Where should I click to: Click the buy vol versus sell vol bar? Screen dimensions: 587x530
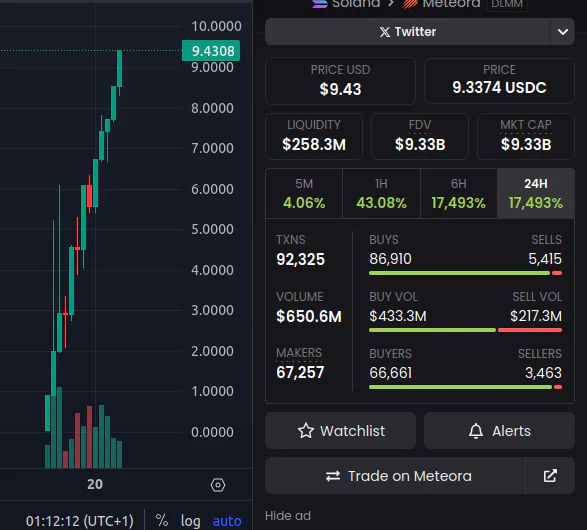(465, 330)
